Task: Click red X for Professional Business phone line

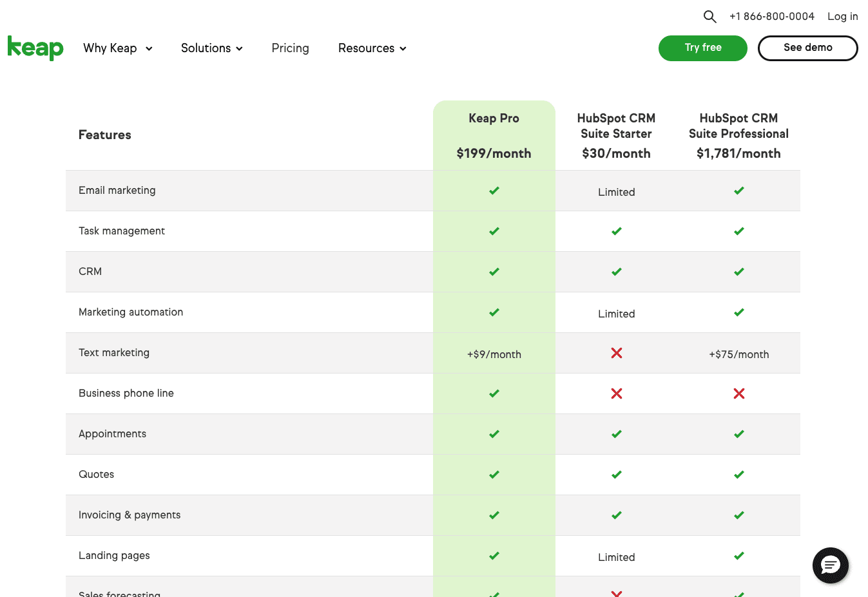Action: [x=739, y=393]
